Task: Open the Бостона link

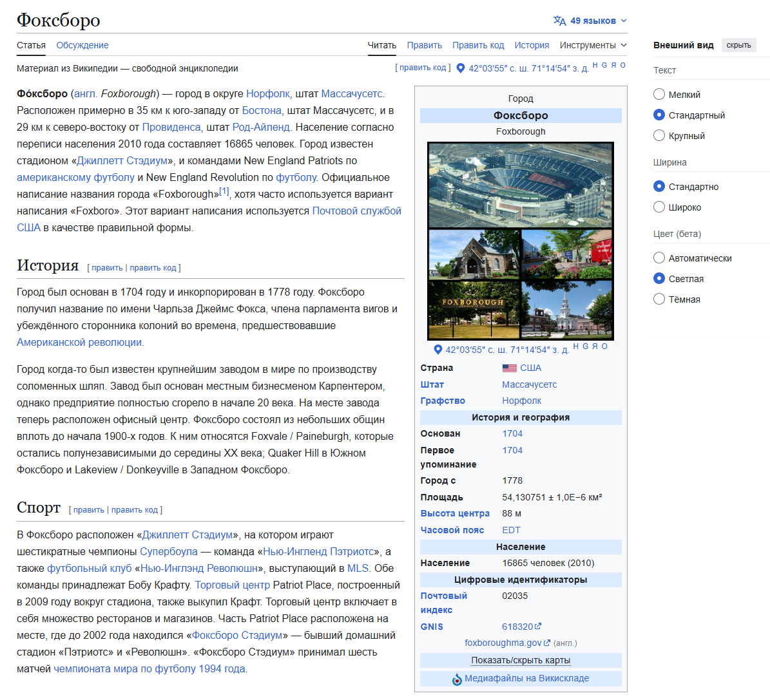Action: tap(262, 111)
